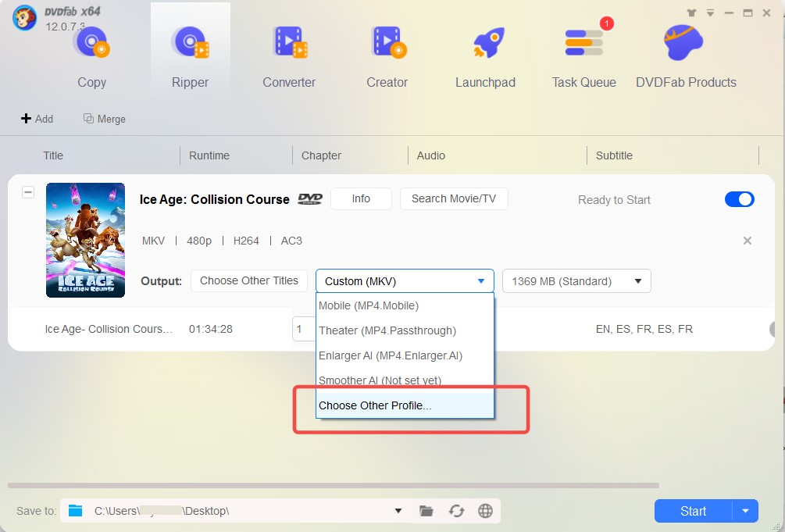Screen dimensions: 785x532
Task: Click the Save to path field
Action: click(235, 511)
